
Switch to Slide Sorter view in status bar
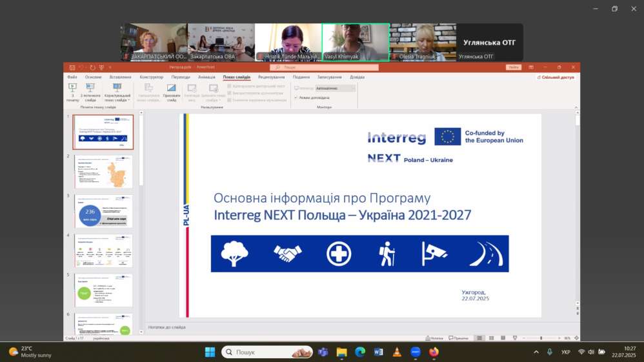click(491, 337)
